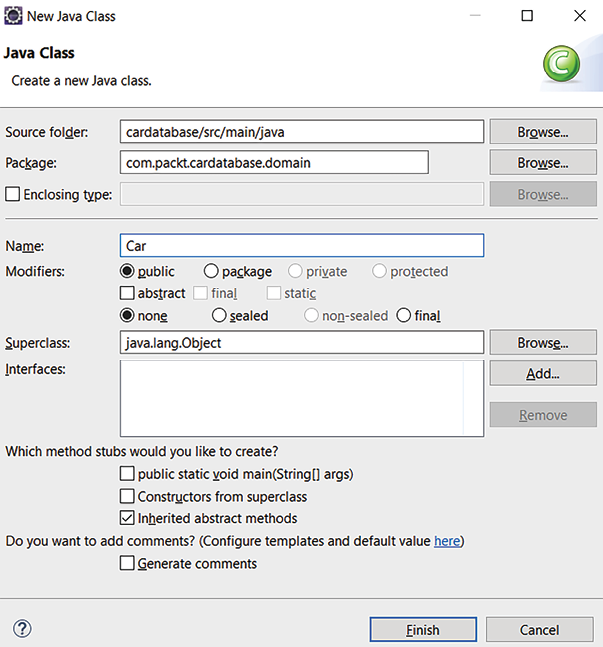
Task: Choose the final radio option
Action: [404, 315]
